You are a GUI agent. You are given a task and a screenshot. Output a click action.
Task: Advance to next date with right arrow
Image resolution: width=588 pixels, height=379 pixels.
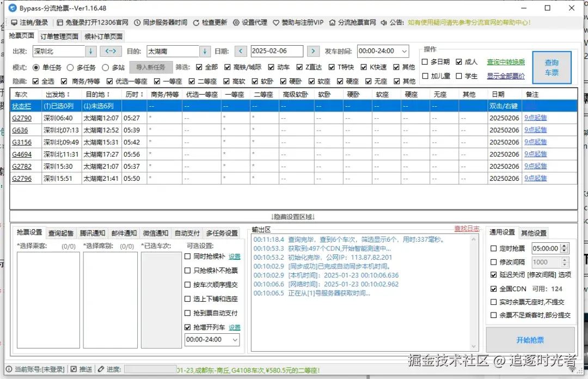(x=313, y=51)
